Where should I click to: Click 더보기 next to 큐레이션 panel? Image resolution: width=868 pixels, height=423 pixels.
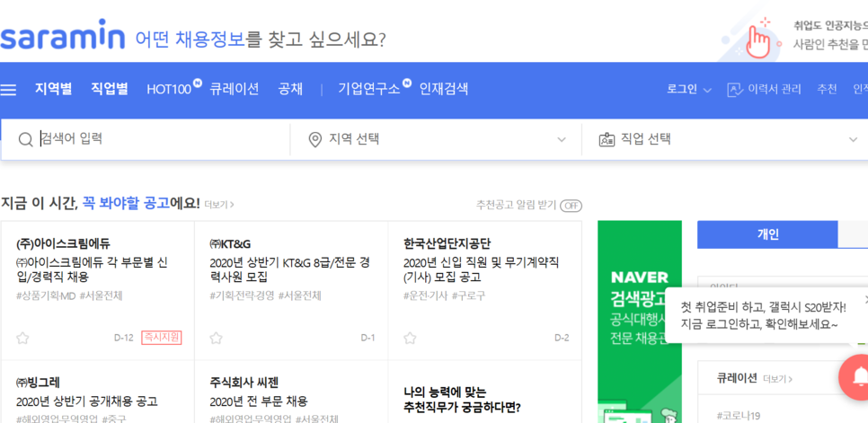click(777, 379)
